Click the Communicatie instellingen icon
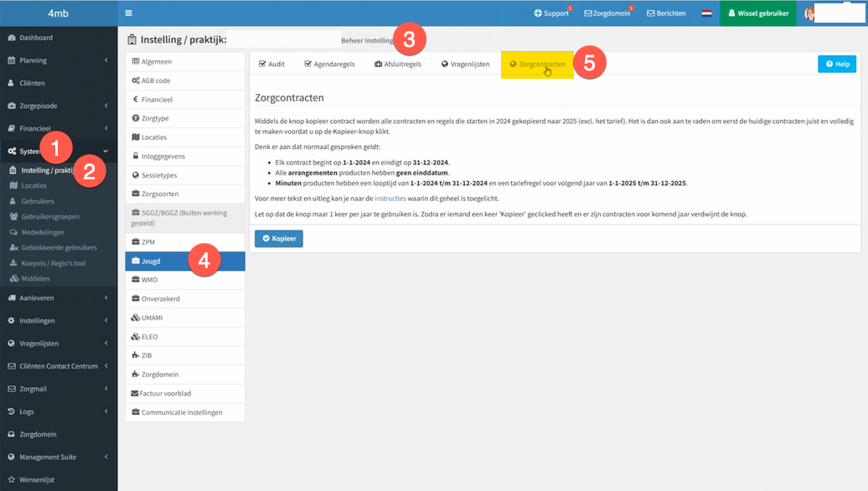 (136, 412)
